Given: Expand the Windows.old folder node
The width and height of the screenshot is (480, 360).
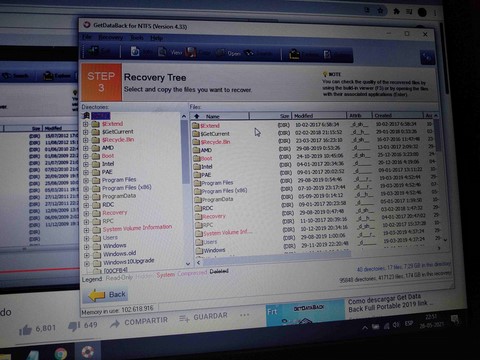Looking at the screenshot, I should 87,255.
